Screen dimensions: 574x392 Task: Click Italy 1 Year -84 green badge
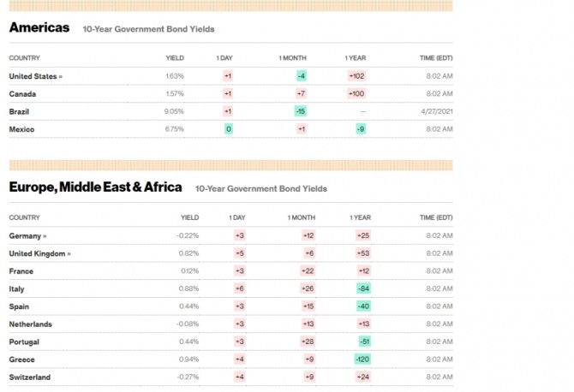click(363, 288)
